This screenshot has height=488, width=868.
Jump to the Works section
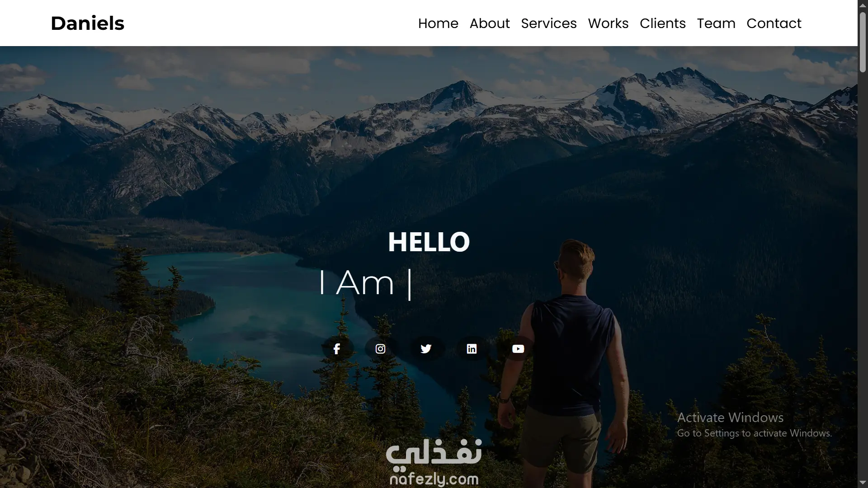click(x=608, y=23)
